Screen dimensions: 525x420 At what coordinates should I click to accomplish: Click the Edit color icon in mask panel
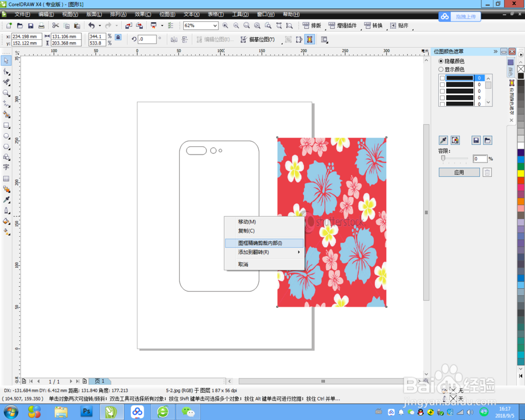click(455, 140)
